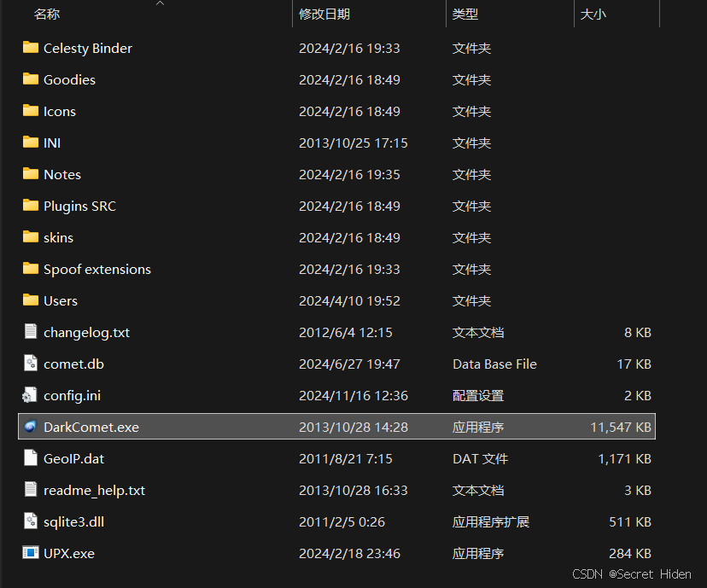Select the skins folder name

tap(58, 237)
